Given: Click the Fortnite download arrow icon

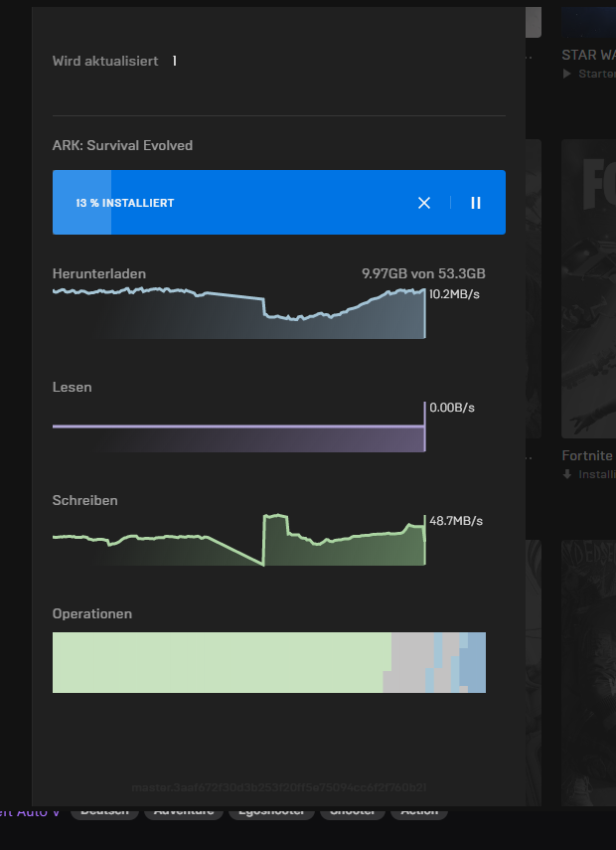Looking at the screenshot, I should [x=567, y=474].
